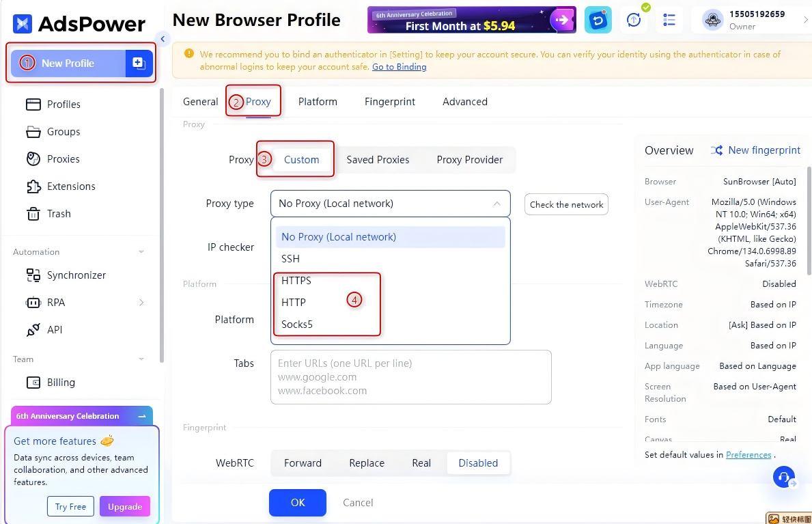Set WebRTC mode to Replace
Image resolution: width=812 pixels, height=524 pixels.
367,463
